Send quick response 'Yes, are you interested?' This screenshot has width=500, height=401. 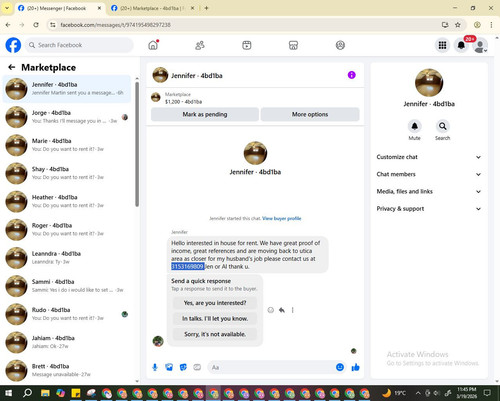[x=215, y=303]
